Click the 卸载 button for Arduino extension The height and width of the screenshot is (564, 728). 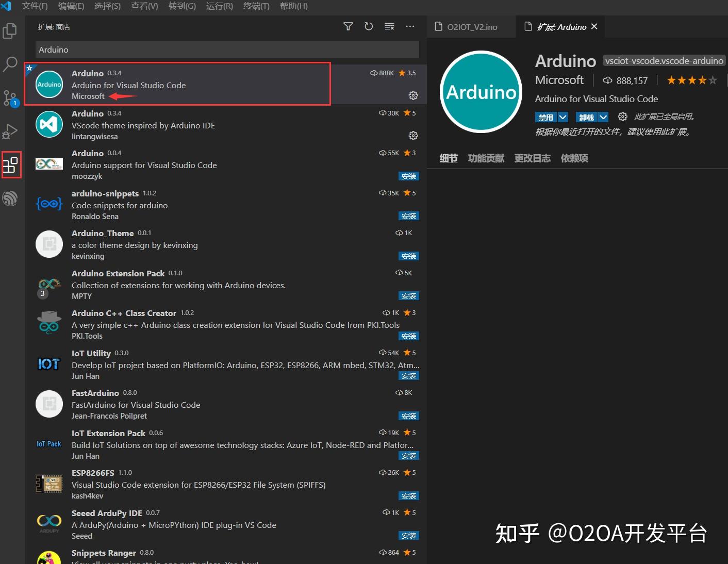tap(587, 117)
